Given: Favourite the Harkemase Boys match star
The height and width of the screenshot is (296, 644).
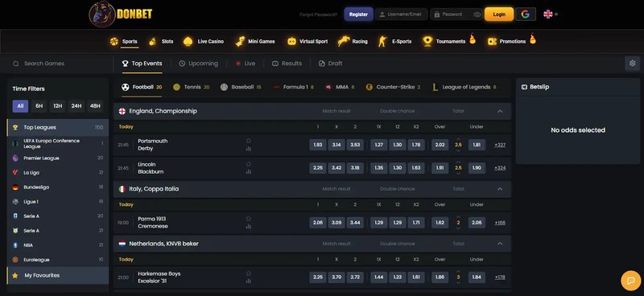Looking at the screenshot, I should pos(249,273).
